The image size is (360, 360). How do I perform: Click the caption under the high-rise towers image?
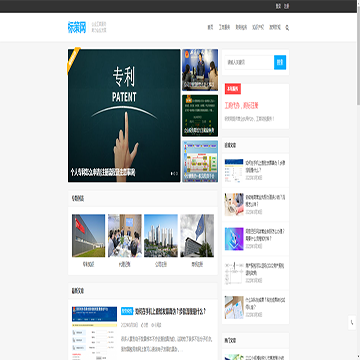coord(161,264)
